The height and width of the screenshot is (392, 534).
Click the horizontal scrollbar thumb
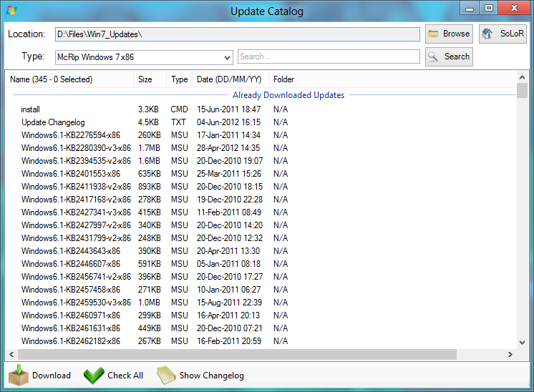[237, 354]
